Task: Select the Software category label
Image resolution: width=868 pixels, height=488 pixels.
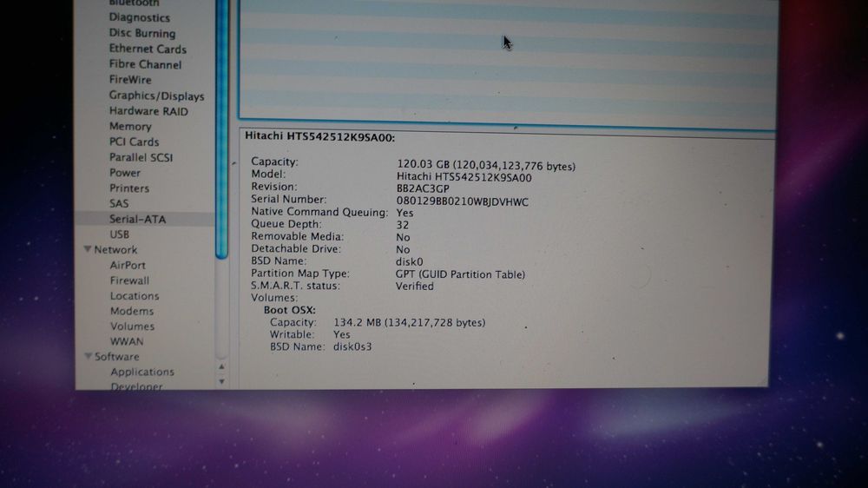Action: point(117,357)
